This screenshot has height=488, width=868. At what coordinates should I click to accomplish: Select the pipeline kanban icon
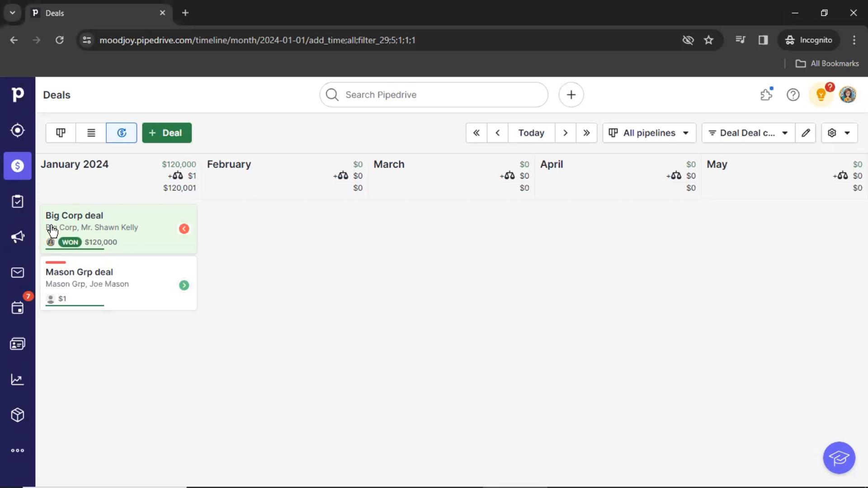coord(60,132)
